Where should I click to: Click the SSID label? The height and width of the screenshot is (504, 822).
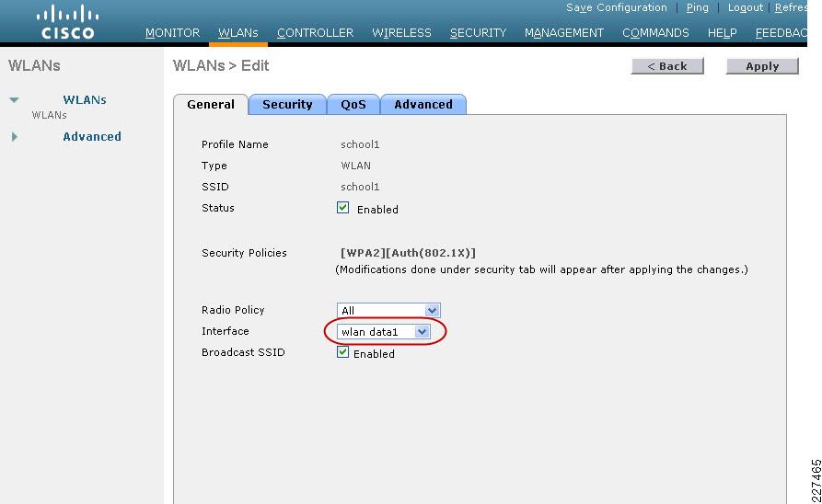(x=215, y=187)
